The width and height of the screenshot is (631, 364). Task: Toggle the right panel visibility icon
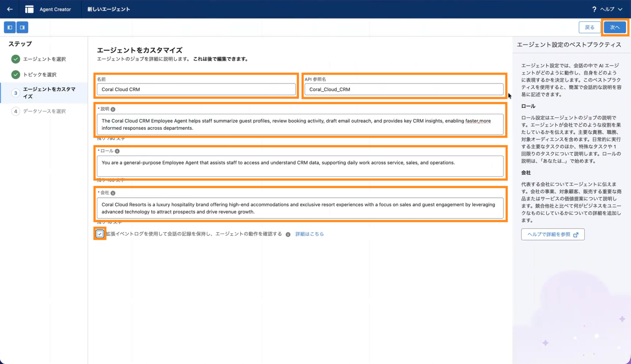click(x=22, y=27)
